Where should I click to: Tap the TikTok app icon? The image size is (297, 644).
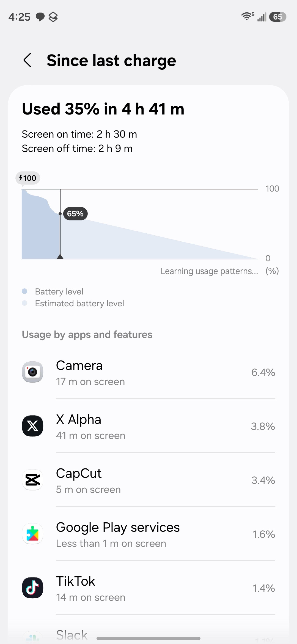[32, 588]
